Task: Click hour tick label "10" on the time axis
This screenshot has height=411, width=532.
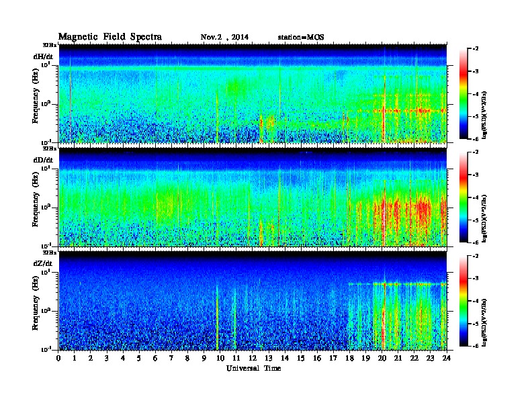Action: (220, 358)
